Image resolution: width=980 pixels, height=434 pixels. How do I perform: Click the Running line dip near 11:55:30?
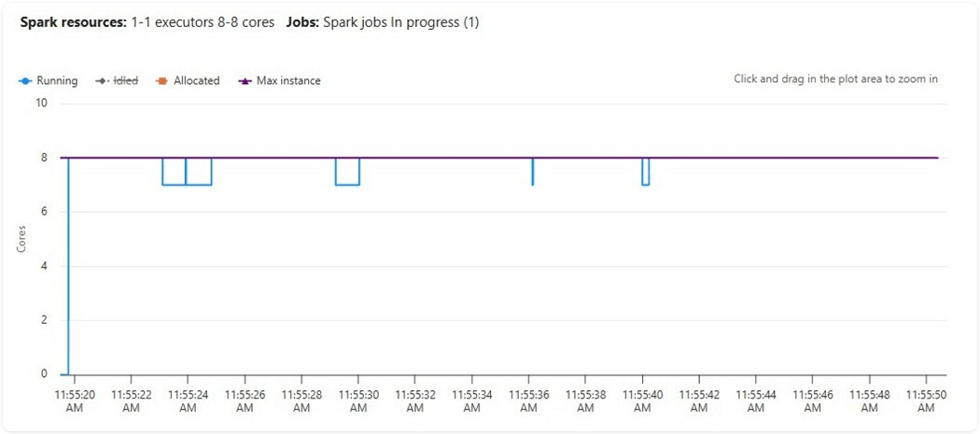tap(347, 185)
